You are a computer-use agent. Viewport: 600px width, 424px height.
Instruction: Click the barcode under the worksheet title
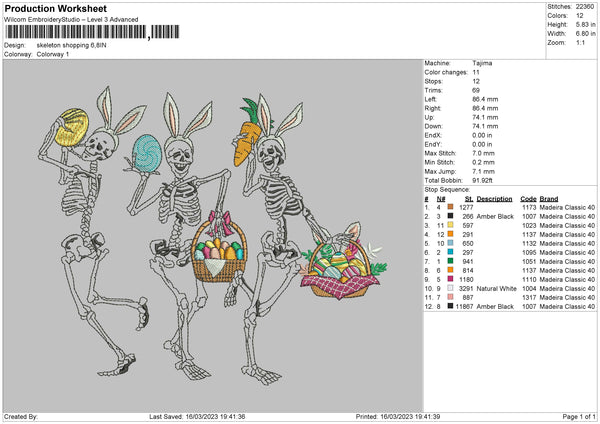[93, 32]
